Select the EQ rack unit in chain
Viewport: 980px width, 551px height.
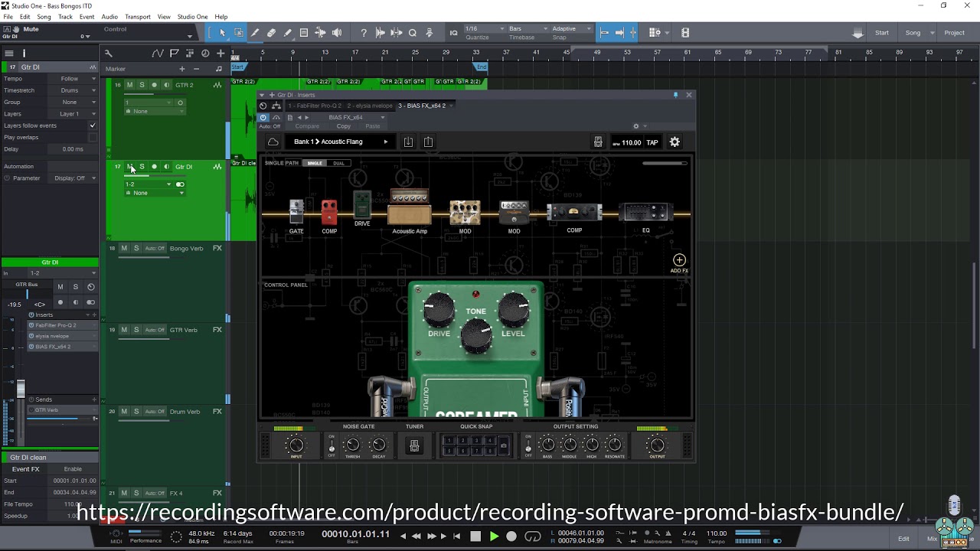[645, 211]
